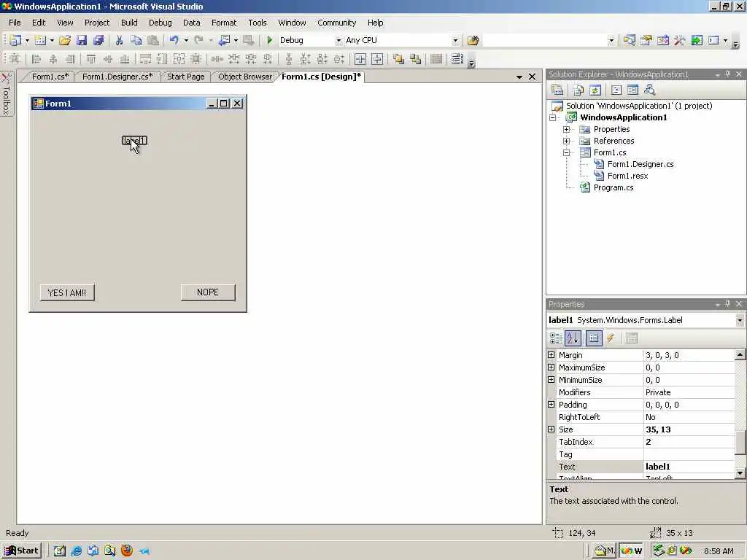The width and height of the screenshot is (747, 560).
Task: Switch to the Start Page tab
Action: point(185,77)
